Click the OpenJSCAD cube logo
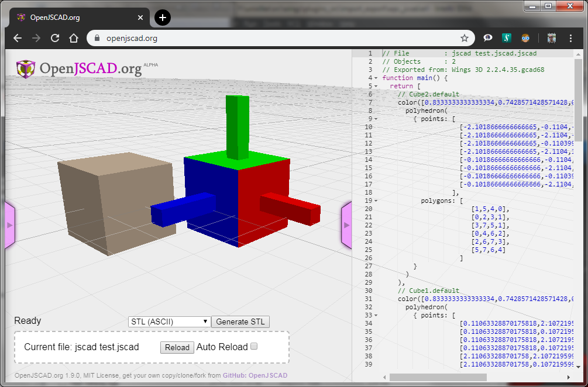 26,69
